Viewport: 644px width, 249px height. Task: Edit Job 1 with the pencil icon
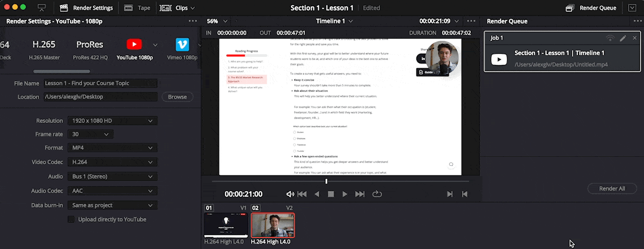coord(623,38)
